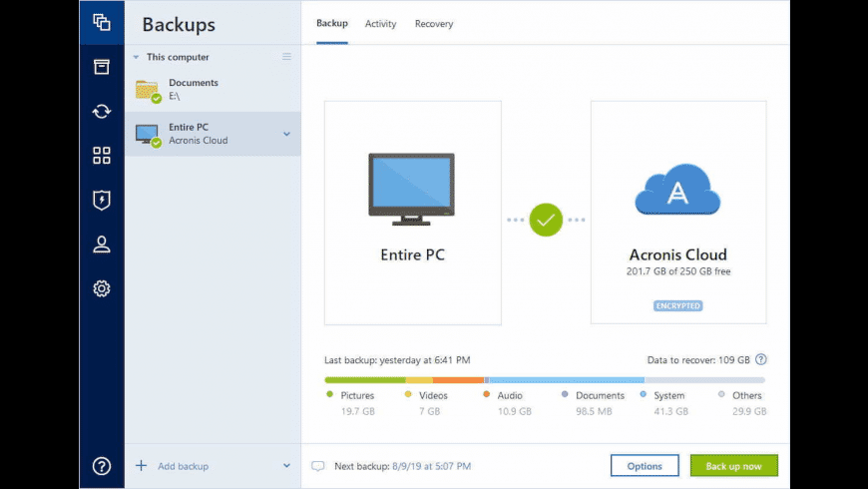Open the Help question mark icon
The height and width of the screenshot is (489, 868).
click(102, 466)
